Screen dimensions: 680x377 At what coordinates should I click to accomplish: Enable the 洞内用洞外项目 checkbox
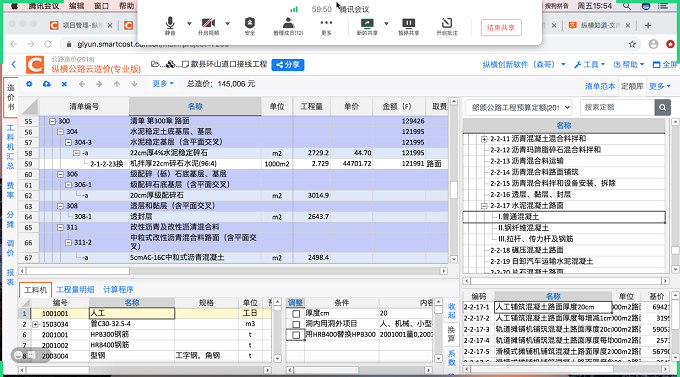click(296, 325)
